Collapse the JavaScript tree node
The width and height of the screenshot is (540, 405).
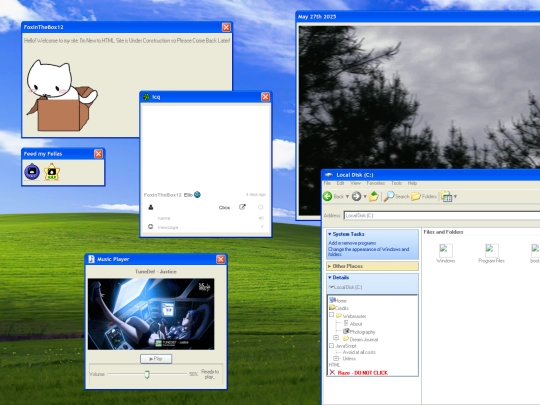coord(331,345)
